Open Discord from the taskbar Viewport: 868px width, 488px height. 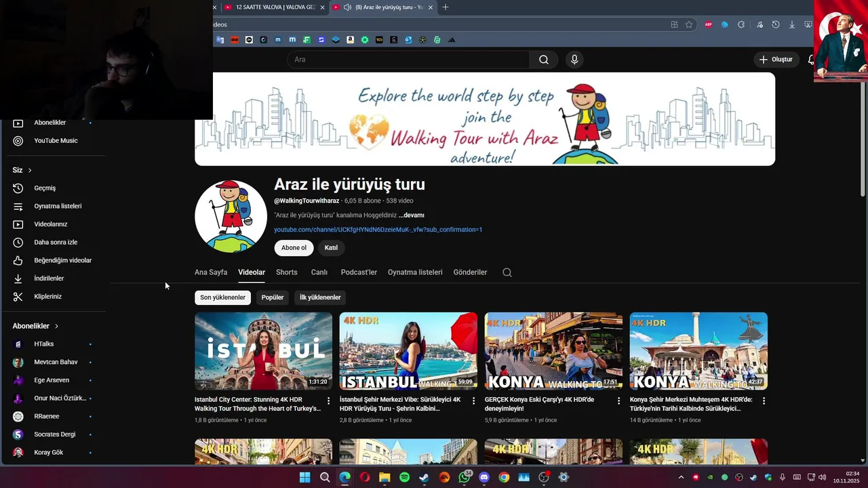(484, 477)
